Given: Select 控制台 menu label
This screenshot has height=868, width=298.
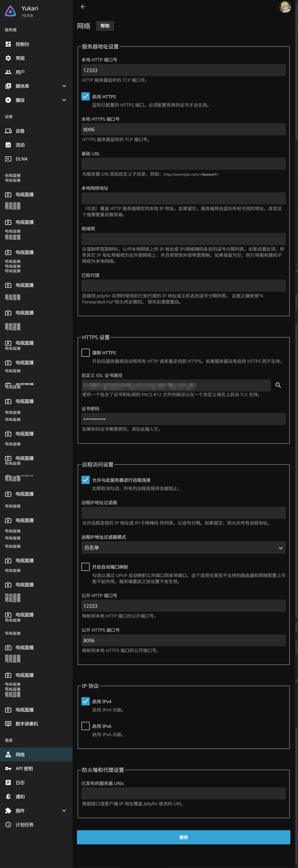Looking at the screenshot, I should point(22,44).
